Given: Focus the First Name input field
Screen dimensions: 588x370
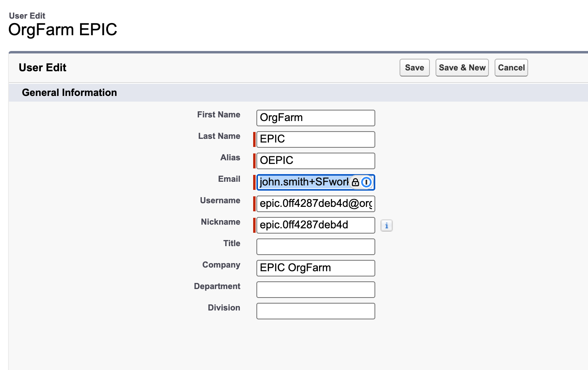Looking at the screenshot, I should 315,118.
